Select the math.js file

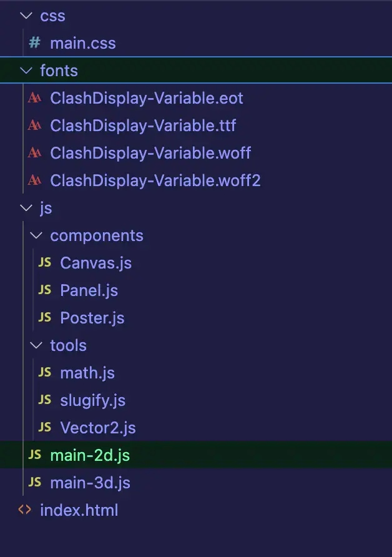coord(87,373)
